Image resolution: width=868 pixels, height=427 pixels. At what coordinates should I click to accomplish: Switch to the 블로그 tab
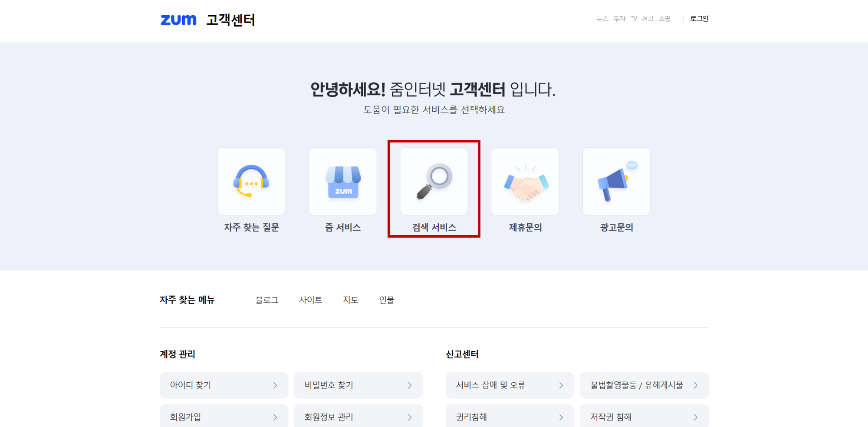267,300
